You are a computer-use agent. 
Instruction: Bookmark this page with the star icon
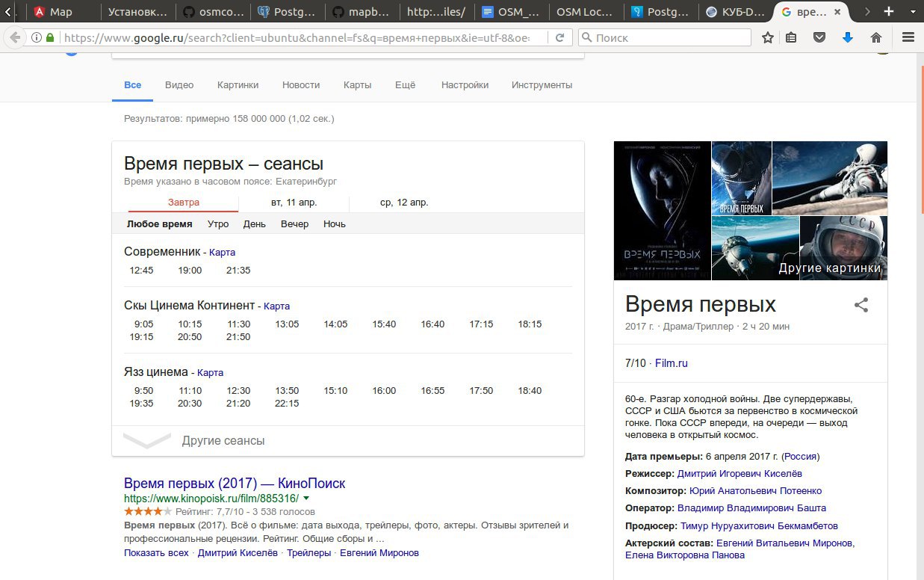click(768, 37)
